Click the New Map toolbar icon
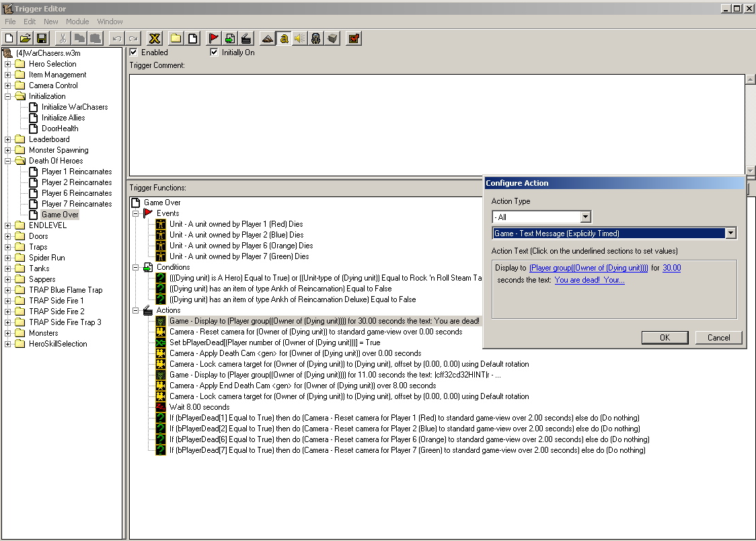Image resolution: width=756 pixels, height=541 pixels. pyautogui.click(x=9, y=38)
